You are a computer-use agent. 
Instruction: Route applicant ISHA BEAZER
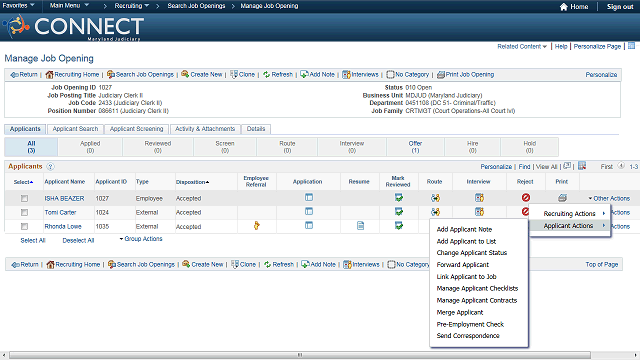coord(435,198)
